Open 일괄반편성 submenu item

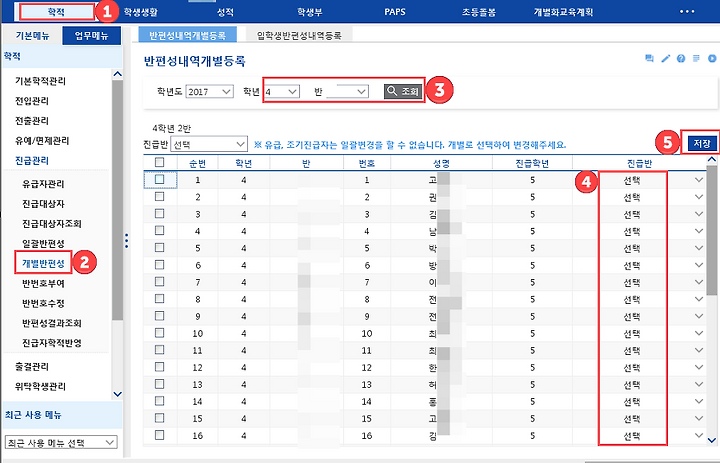point(43,243)
